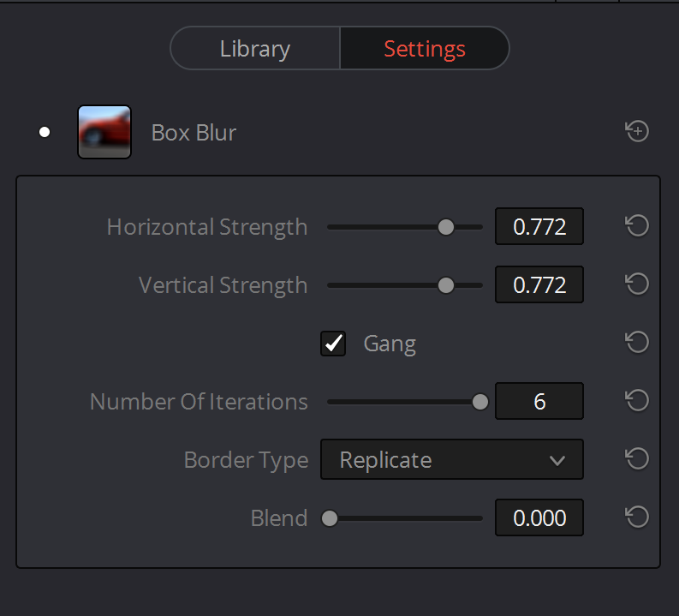Viewport: 679px width, 616px height.
Task: Reset Vertical Strength to default
Action: pos(637,284)
